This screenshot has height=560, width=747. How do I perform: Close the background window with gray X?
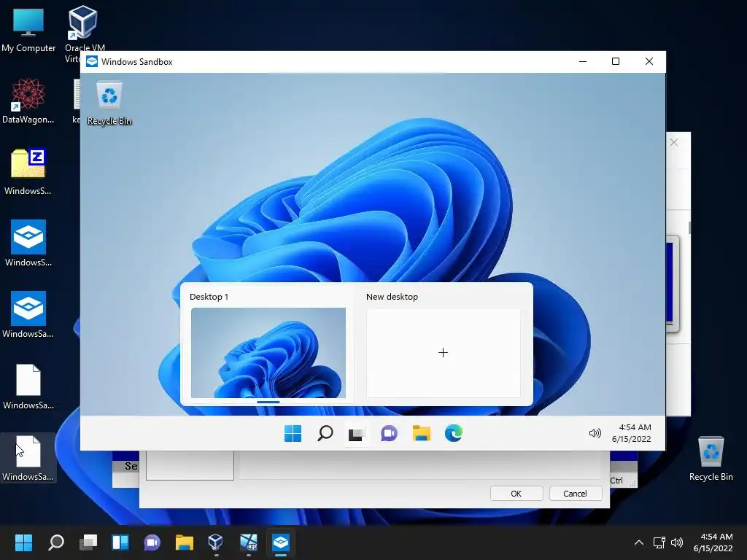click(673, 142)
